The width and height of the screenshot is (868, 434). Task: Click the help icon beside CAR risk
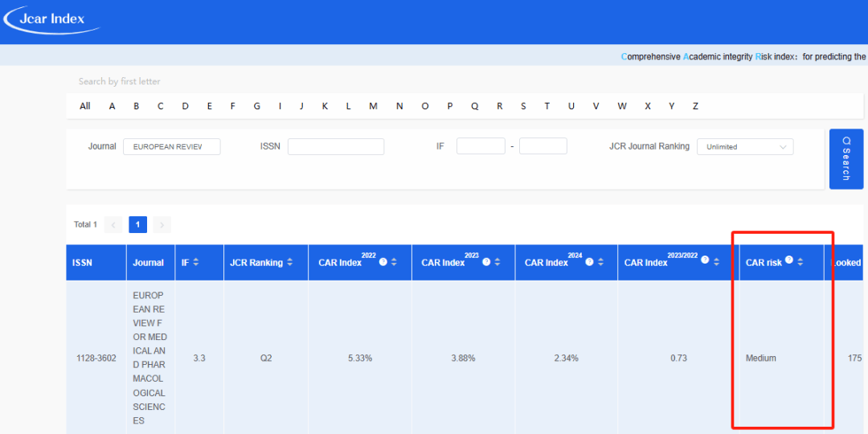click(789, 260)
